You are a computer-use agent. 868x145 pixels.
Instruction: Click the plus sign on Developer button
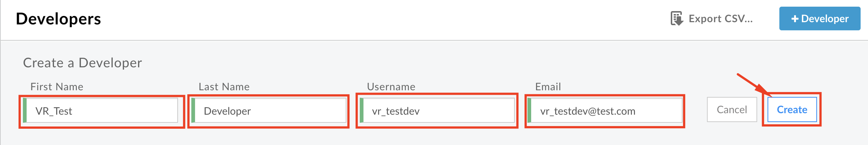click(795, 19)
